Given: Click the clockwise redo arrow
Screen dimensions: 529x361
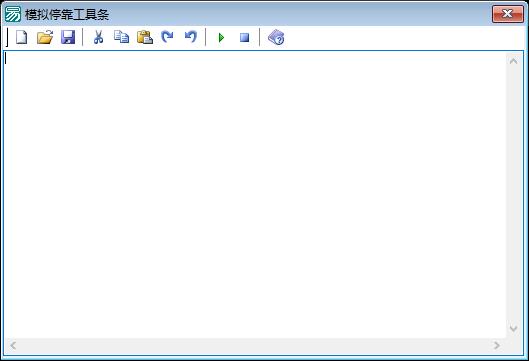Looking at the screenshot, I should click(x=167, y=37).
